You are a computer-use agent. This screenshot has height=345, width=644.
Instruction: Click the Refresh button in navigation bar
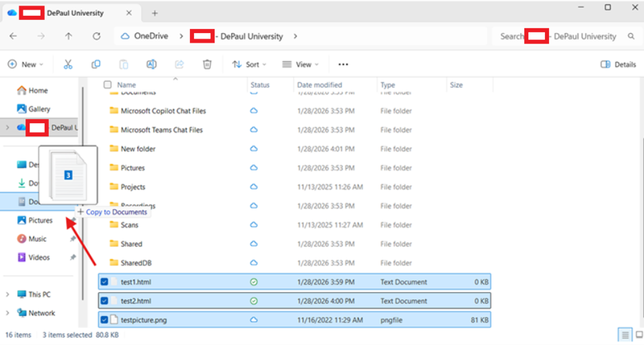tap(96, 36)
